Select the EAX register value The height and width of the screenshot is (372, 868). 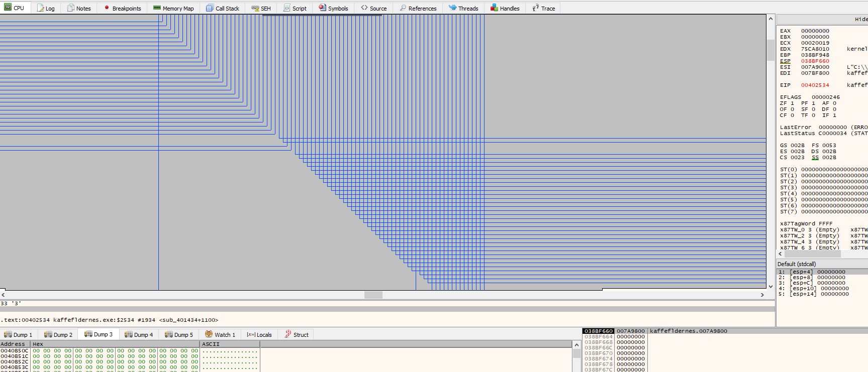click(815, 31)
